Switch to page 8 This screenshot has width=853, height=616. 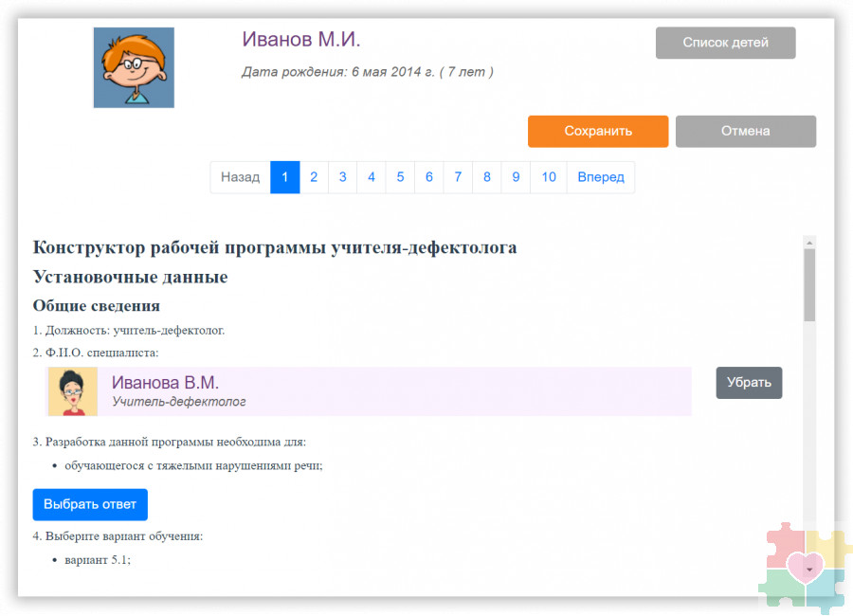487,177
